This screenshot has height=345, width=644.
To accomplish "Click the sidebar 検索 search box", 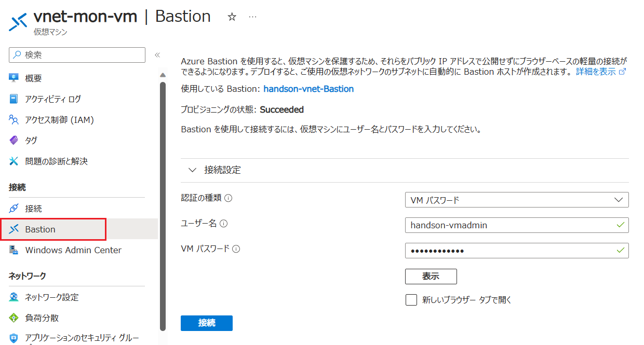I will pos(77,54).
